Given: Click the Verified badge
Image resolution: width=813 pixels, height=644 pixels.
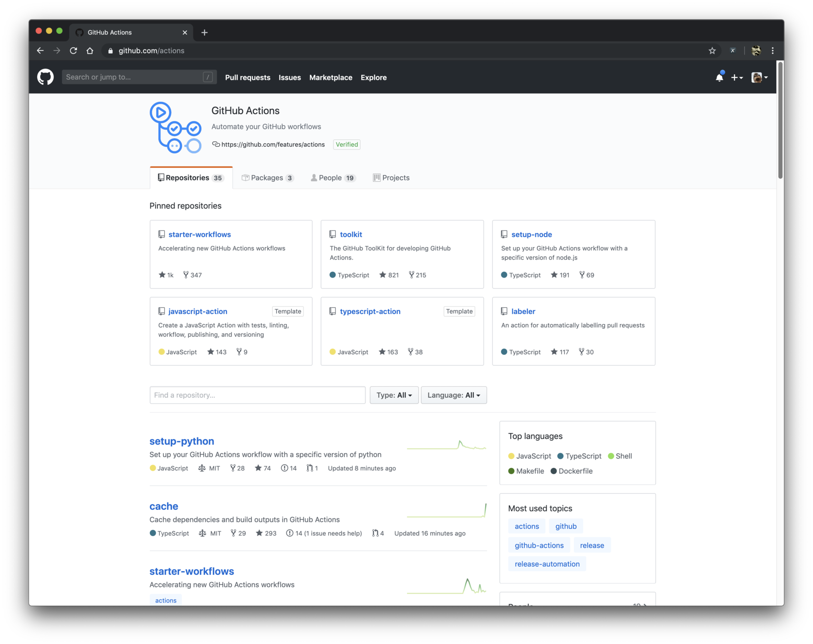Looking at the screenshot, I should click(346, 145).
